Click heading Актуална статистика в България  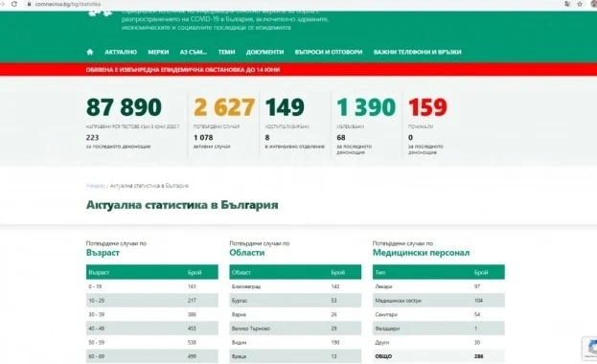pyautogui.click(x=182, y=205)
